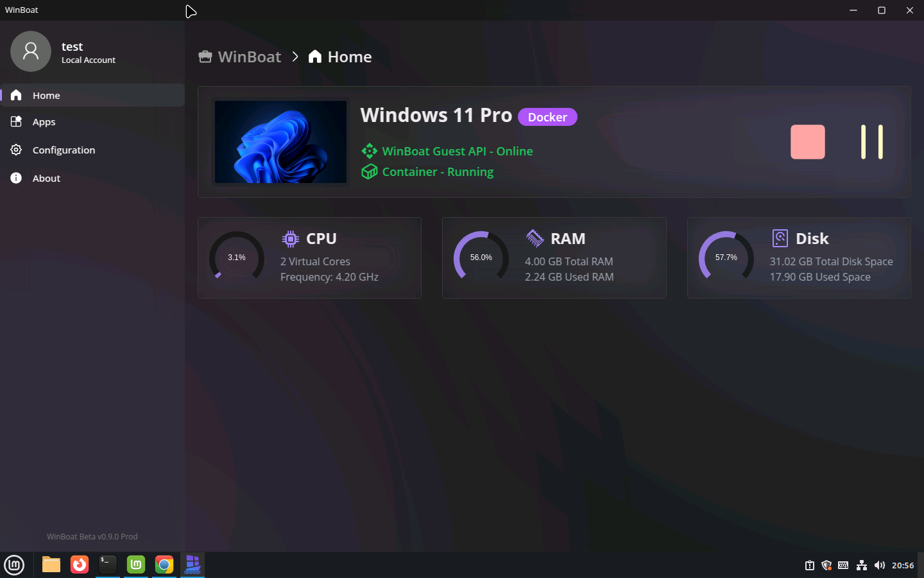924x578 pixels.
Task: Select Home in the sidebar
Action: [46, 96]
